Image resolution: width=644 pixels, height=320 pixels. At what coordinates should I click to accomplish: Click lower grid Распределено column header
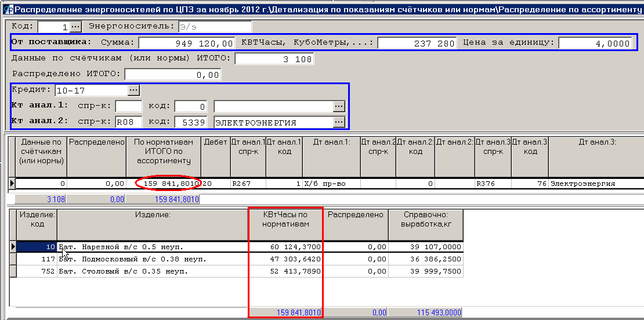356,225
